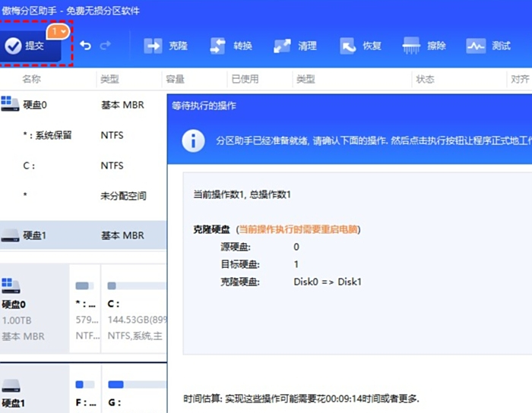Select 硬盘0 1.00TB disk map block
532x413 pixels.
34,309
